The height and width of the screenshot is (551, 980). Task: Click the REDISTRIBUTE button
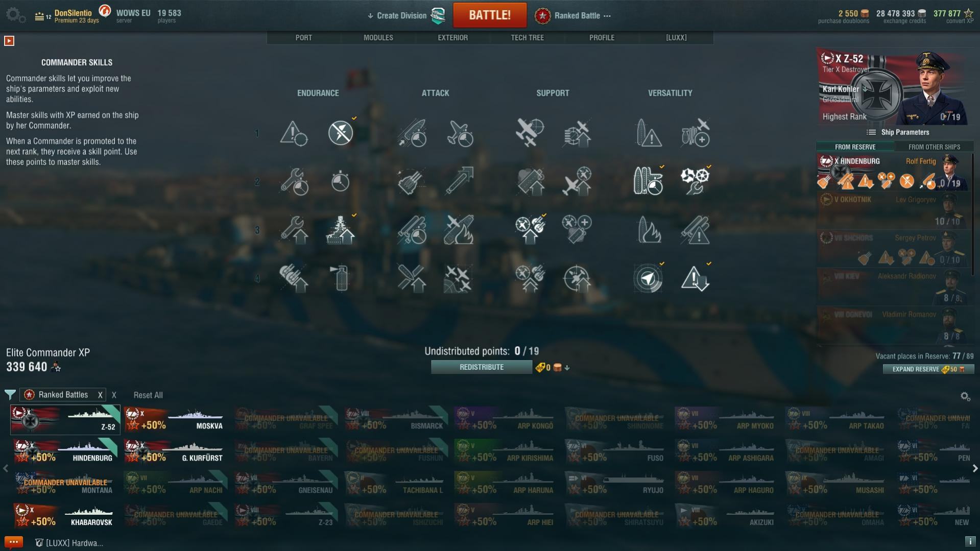click(481, 367)
